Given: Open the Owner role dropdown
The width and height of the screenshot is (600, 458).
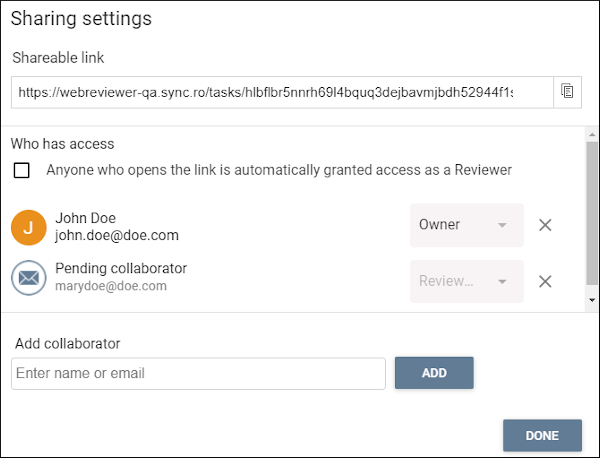Looking at the screenshot, I should click(466, 225).
